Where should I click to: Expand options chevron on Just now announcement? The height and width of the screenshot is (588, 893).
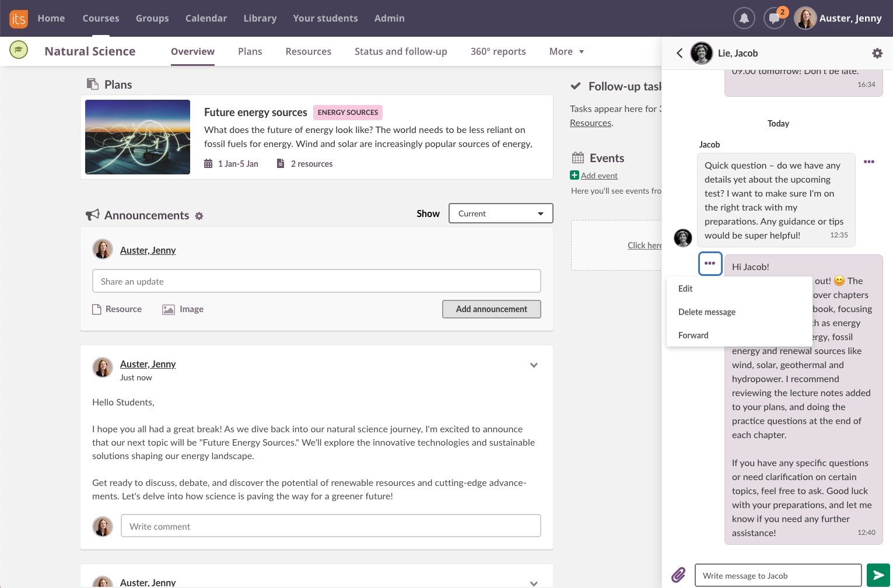coord(533,365)
